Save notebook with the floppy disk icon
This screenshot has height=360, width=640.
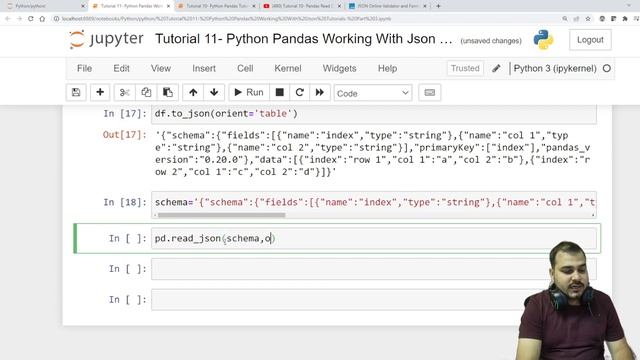tap(76, 93)
